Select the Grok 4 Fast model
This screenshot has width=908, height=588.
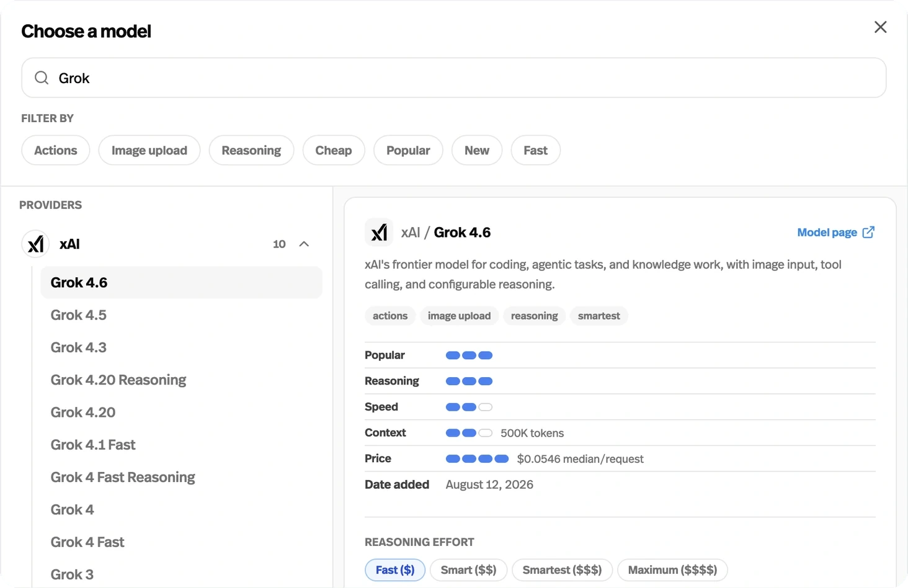tap(182, 542)
